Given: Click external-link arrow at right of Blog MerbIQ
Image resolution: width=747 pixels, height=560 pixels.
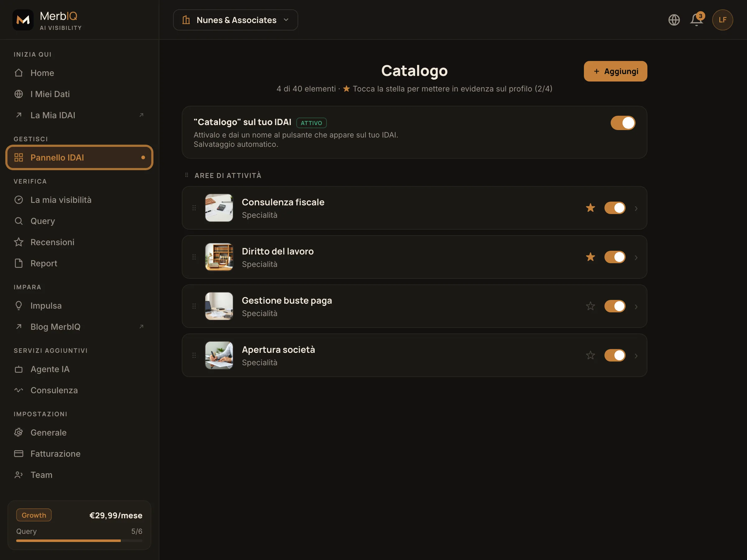Looking at the screenshot, I should [x=142, y=326].
